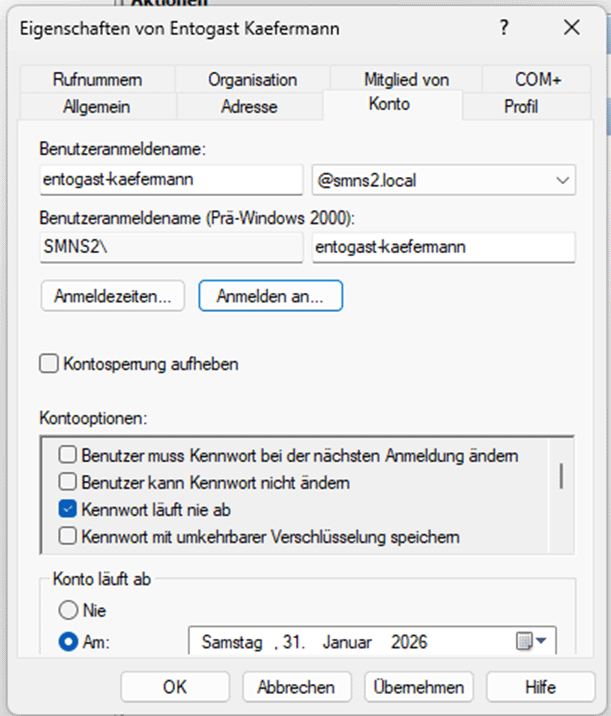Select the Am expiration radio button

click(69, 642)
